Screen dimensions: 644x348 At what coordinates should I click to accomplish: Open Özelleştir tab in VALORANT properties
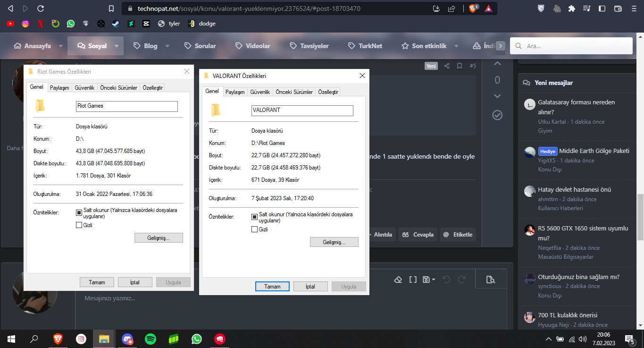tap(328, 92)
